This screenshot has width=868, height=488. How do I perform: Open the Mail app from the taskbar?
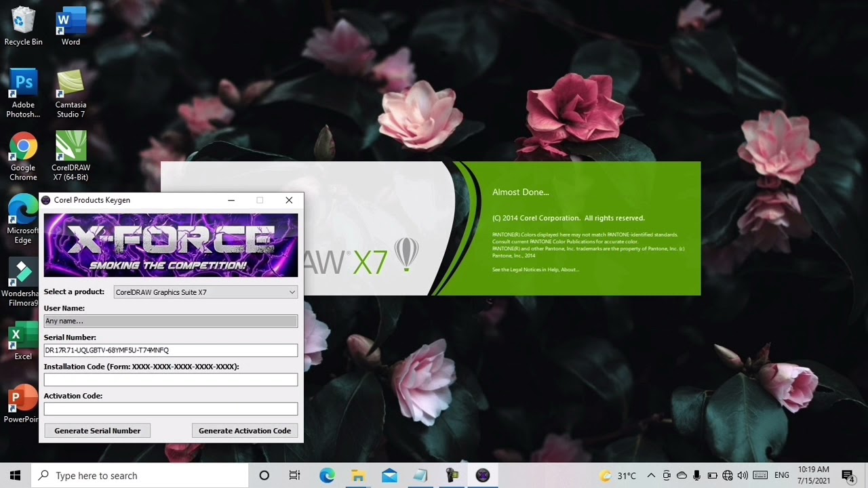click(x=389, y=476)
